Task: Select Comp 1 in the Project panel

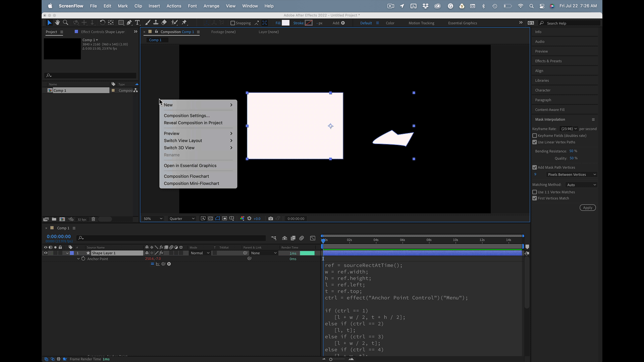Action: [x=60, y=90]
